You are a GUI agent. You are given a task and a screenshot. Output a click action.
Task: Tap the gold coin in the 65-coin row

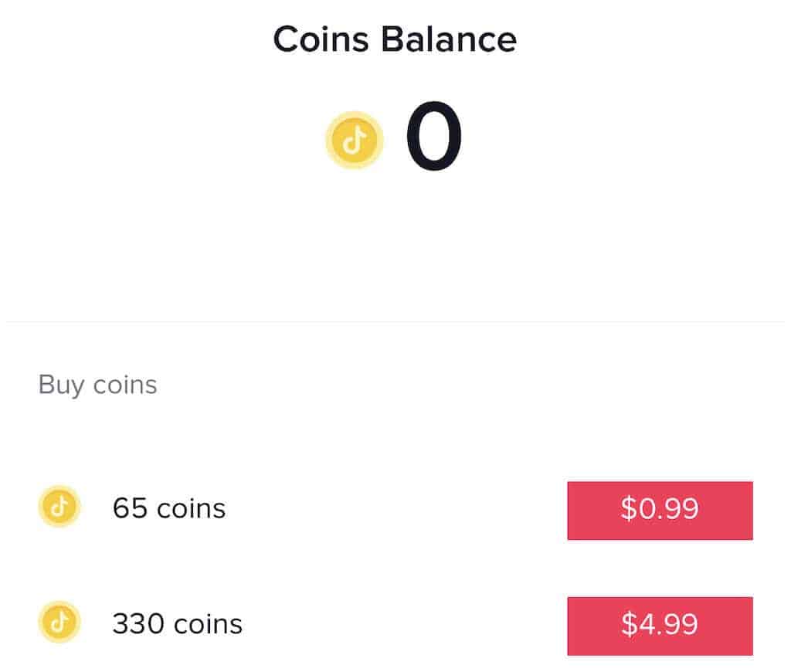click(59, 507)
